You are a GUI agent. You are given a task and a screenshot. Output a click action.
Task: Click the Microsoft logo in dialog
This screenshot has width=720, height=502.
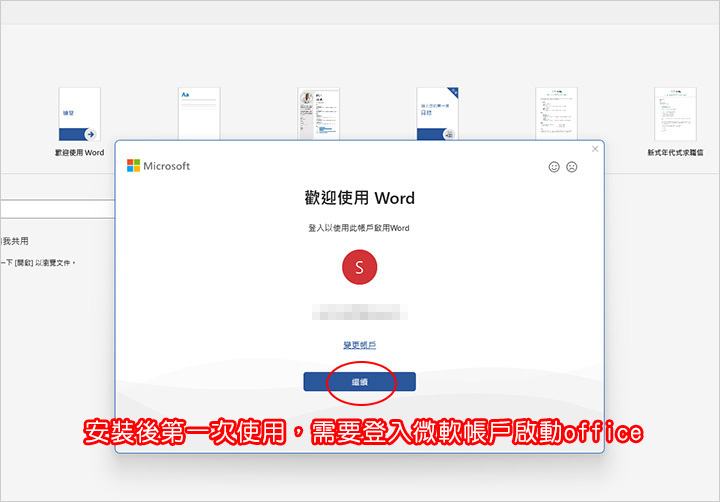pyautogui.click(x=158, y=166)
